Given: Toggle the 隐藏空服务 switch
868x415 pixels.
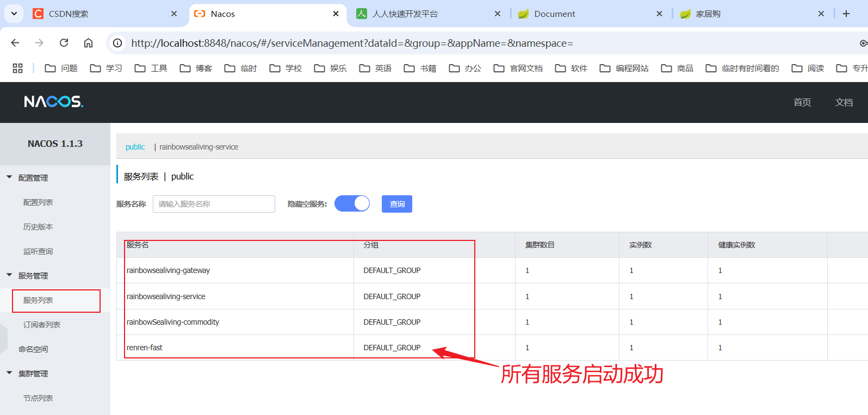Looking at the screenshot, I should [x=352, y=203].
